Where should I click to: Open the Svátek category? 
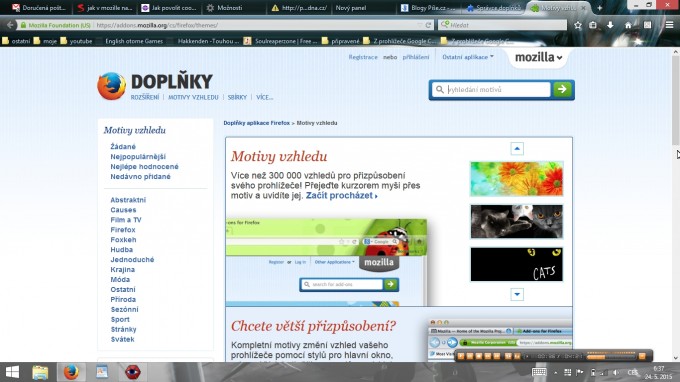pyautogui.click(x=122, y=340)
